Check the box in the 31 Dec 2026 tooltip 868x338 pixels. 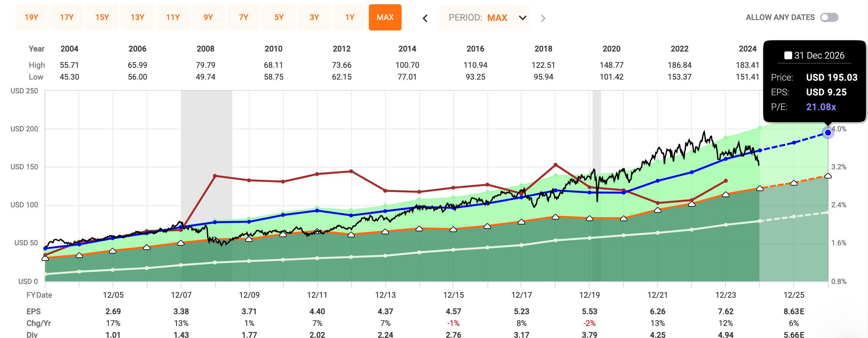[x=788, y=56]
